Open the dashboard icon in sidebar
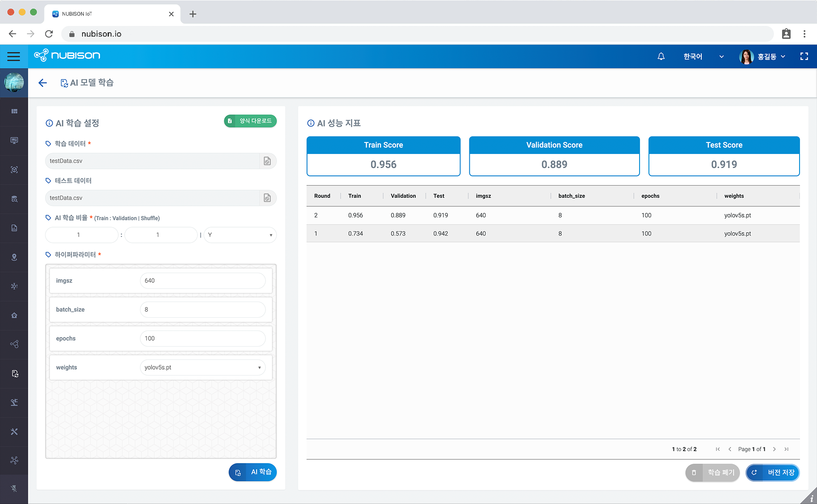Viewport: 817px width, 504px height. pyautogui.click(x=14, y=111)
